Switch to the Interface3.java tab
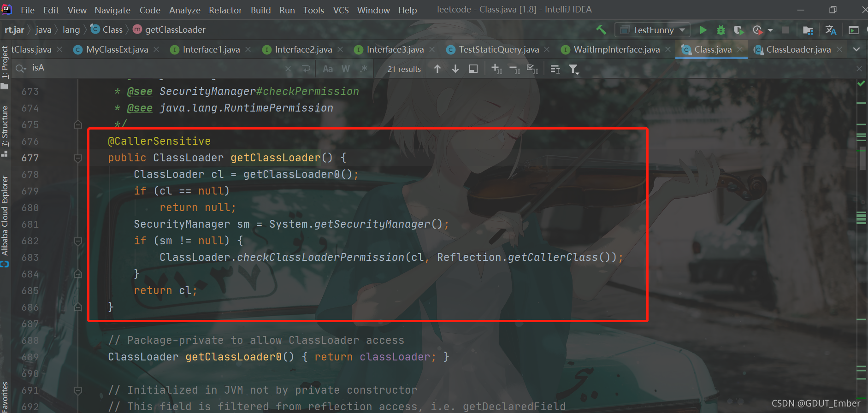 click(x=395, y=49)
